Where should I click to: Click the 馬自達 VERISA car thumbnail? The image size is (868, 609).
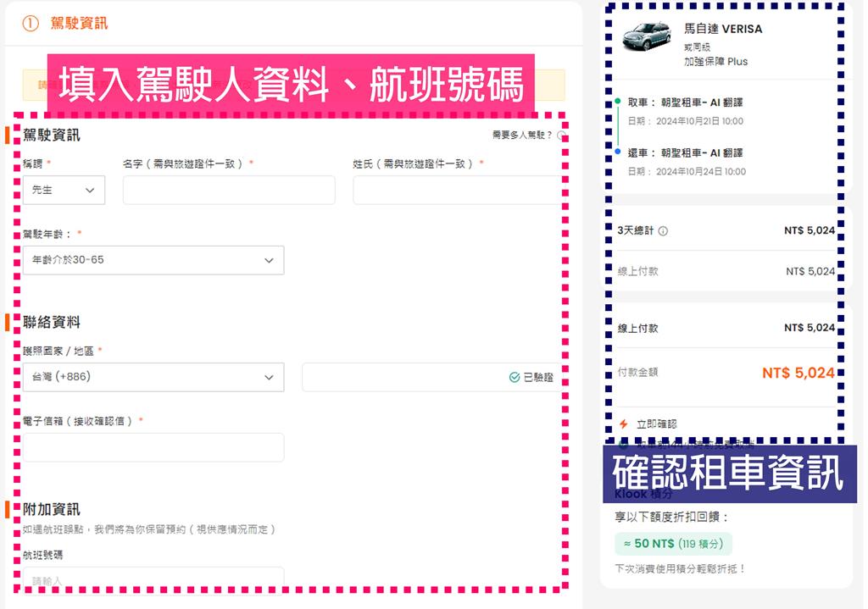[647, 36]
